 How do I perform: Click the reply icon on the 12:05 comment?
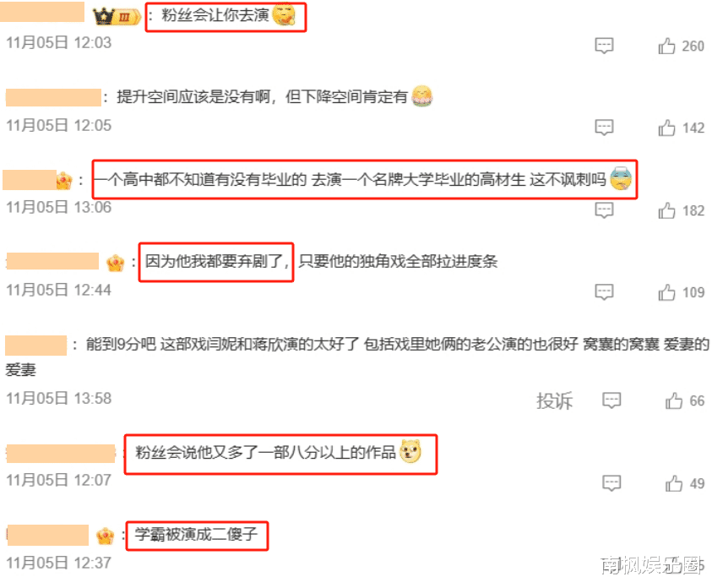point(604,128)
